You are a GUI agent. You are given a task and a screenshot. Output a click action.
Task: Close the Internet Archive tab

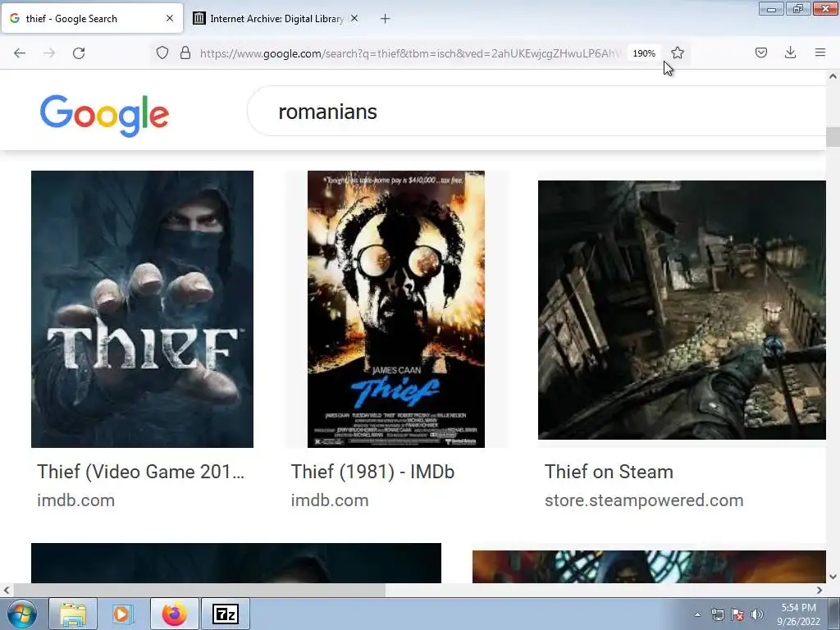pyautogui.click(x=354, y=18)
